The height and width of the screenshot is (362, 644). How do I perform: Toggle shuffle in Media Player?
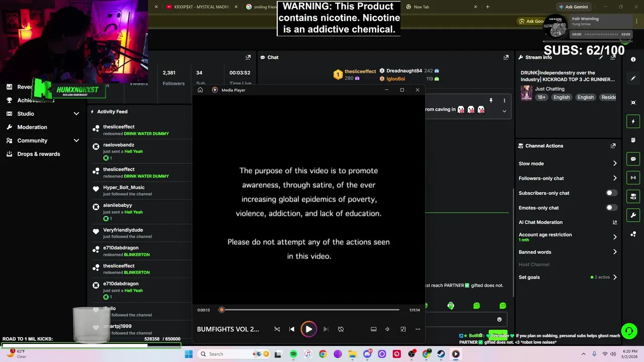277,329
